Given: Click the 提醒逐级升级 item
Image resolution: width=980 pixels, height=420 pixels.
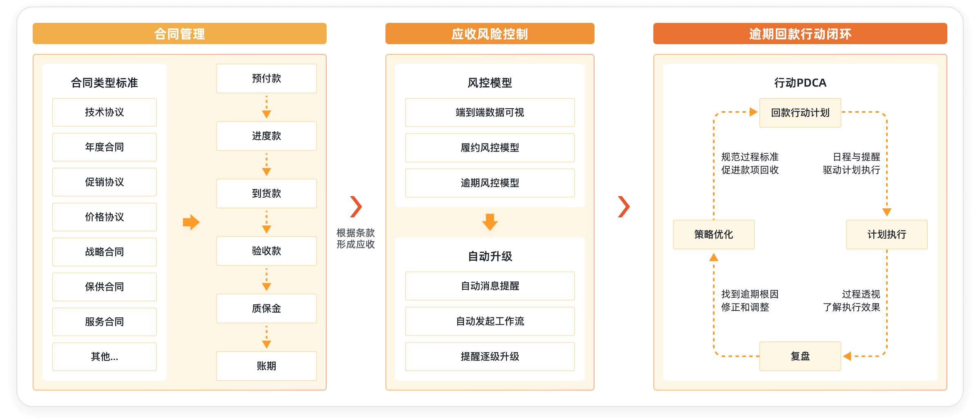Looking at the screenshot, I should tap(490, 357).
